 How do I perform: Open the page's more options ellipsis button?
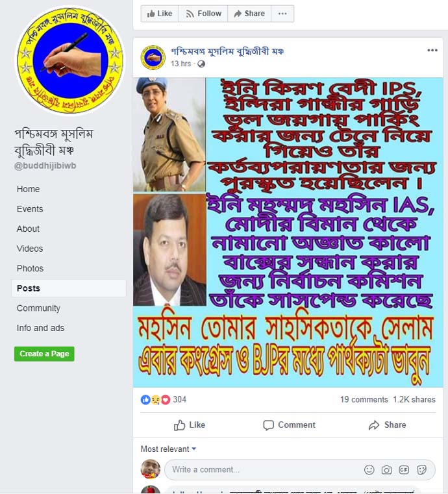pyautogui.click(x=282, y=14)
